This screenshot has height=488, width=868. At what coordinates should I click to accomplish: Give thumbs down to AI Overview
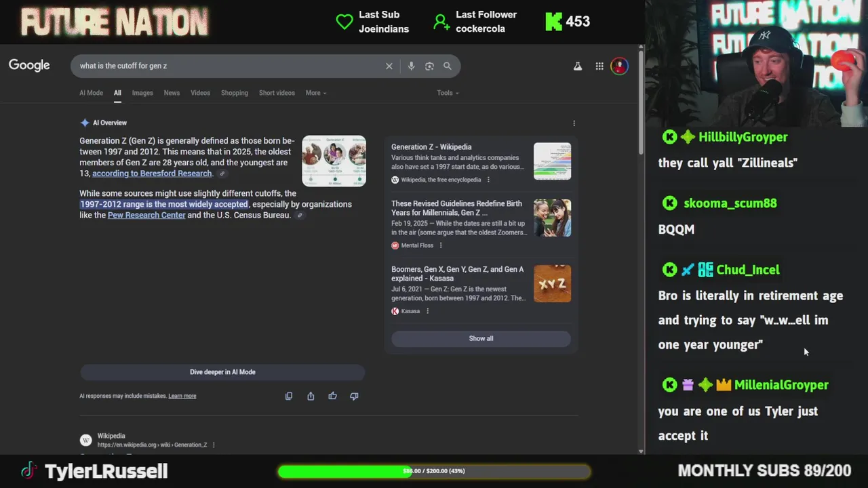click(x=354, y=396)
